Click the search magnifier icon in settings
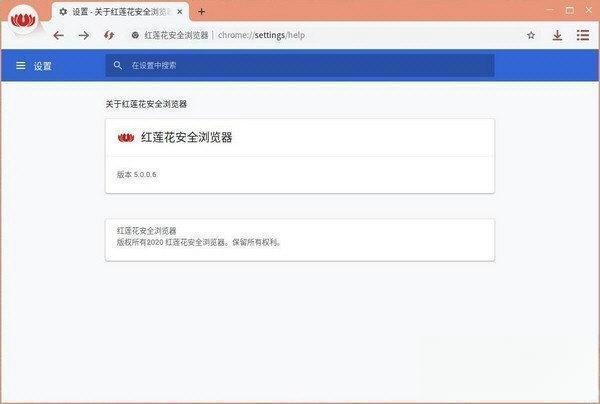Image resolution: width=600 pixels, height=404 pixels. pyautogui.click(x=118, y=65)
